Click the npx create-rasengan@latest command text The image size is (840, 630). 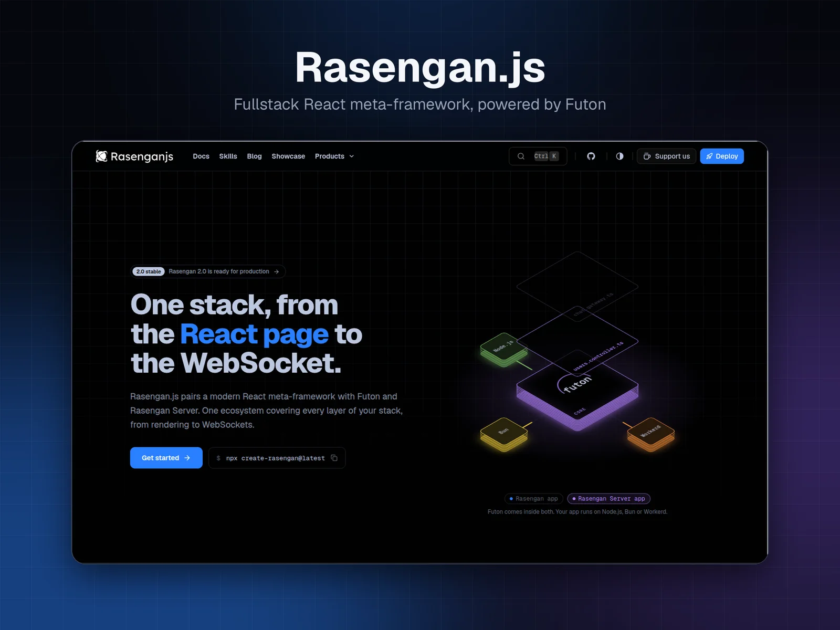pos(276,458)
